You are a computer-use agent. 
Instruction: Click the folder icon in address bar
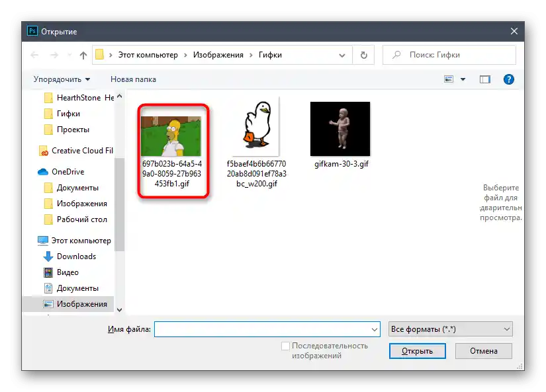[x=99, y=55]
